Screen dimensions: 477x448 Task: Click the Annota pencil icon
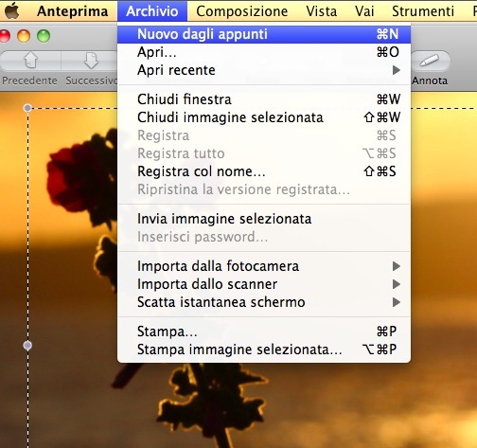(430, 60)
